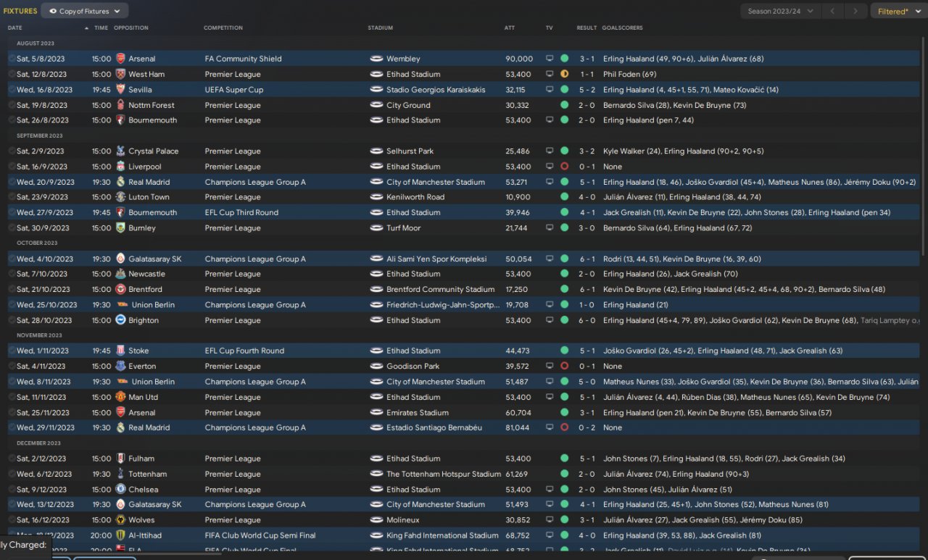The image size is (928, 560).
Task: Click the vertical scrollbar of the fixtures list
Action: [x=923, y=145]
